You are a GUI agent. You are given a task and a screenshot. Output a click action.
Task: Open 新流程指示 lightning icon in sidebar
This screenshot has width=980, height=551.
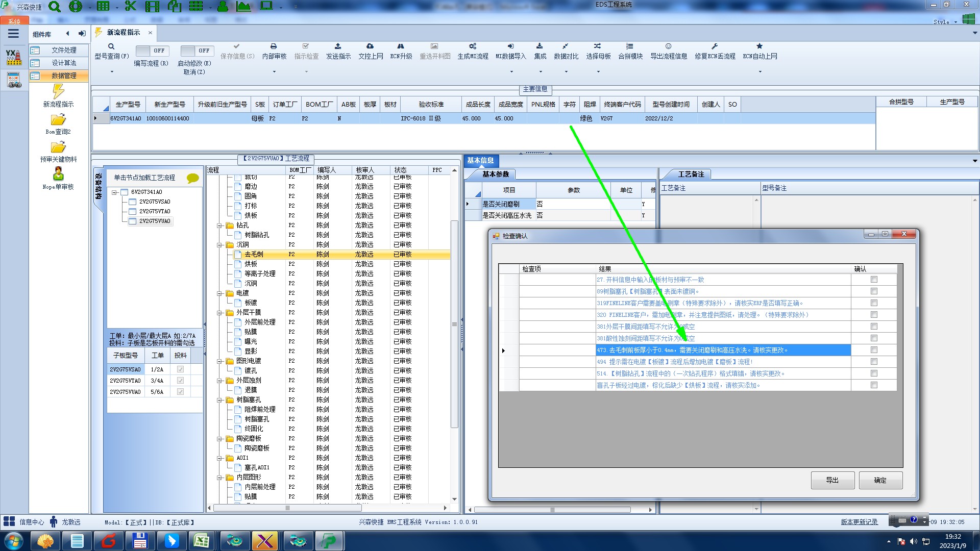click(58, 92)
